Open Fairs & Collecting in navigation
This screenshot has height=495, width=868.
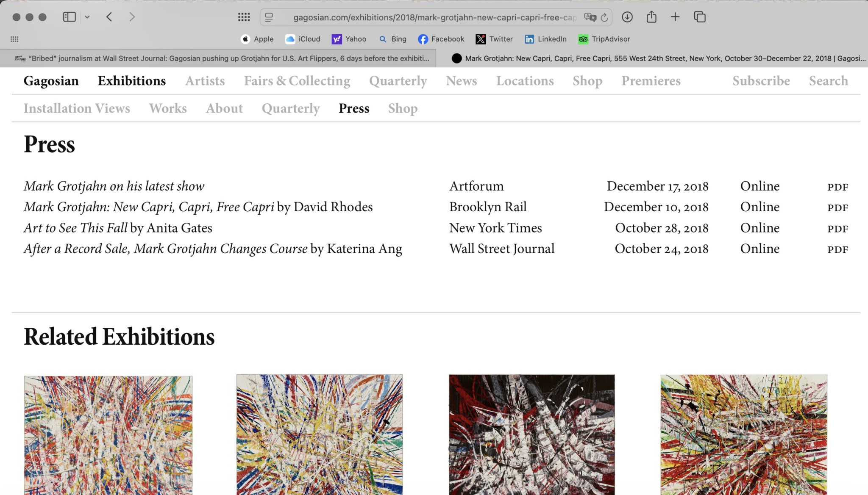pyautogui.click(x=297, y=81)
